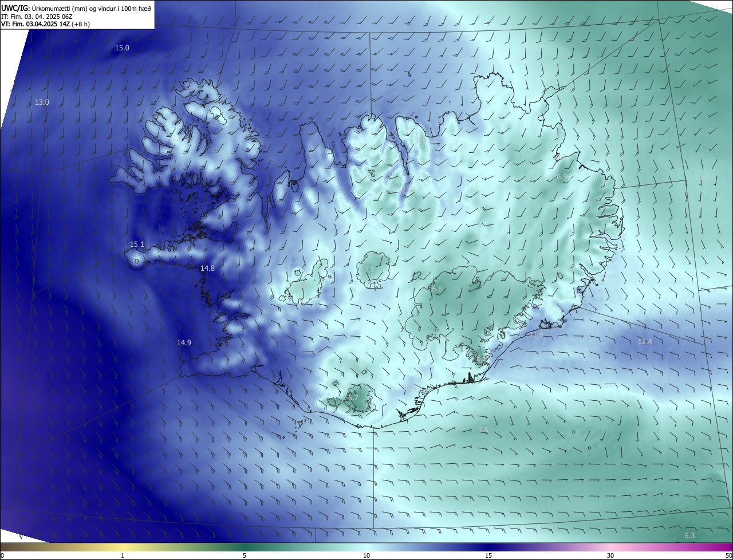The image size is (733, 560).
Task: Click the 0 tick on the color scale
Action: point(2,556)
